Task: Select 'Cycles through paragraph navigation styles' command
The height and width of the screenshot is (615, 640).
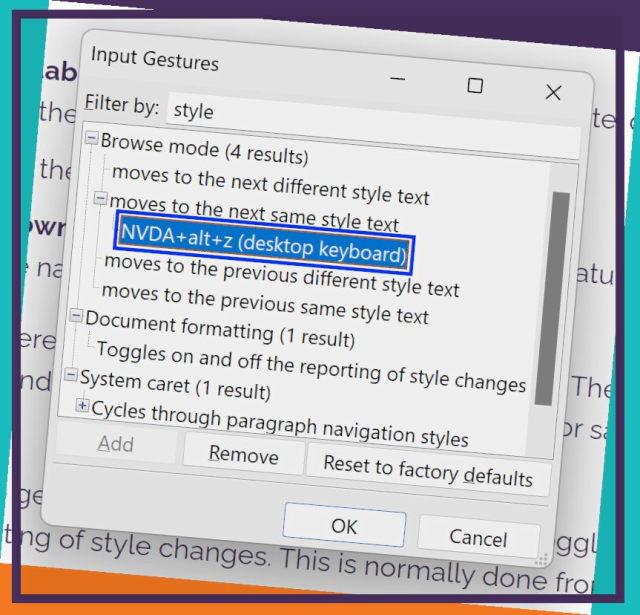Action: pyautogui.click(x=279, y=424)
